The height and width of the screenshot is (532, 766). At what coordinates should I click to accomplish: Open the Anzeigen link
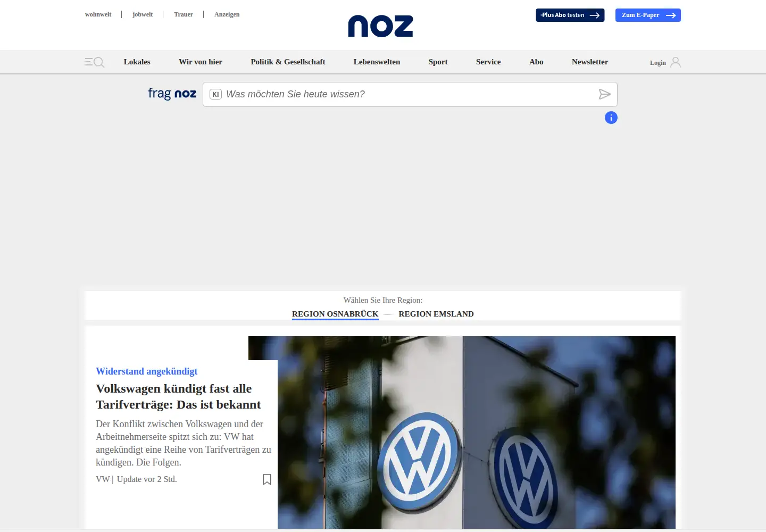227,14
